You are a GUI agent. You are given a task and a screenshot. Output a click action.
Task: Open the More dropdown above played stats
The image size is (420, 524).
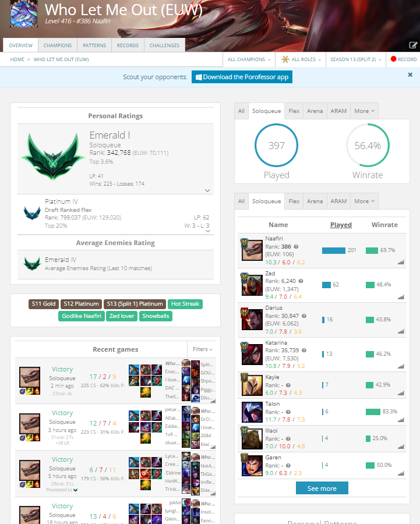[365, 111]
